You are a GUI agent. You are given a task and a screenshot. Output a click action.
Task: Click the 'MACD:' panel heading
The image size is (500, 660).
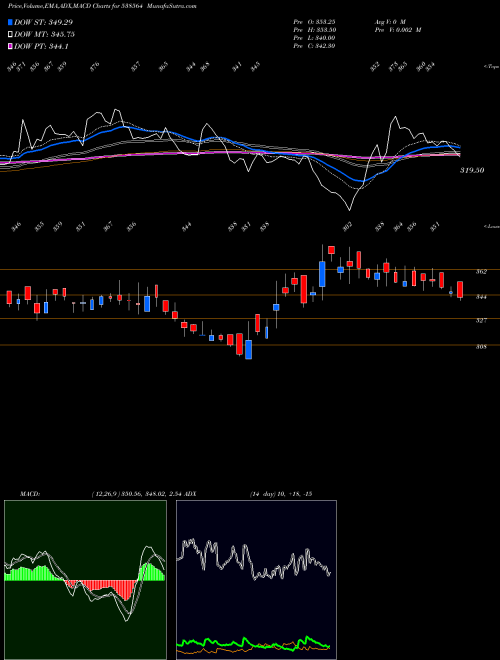tap(30, 494)
